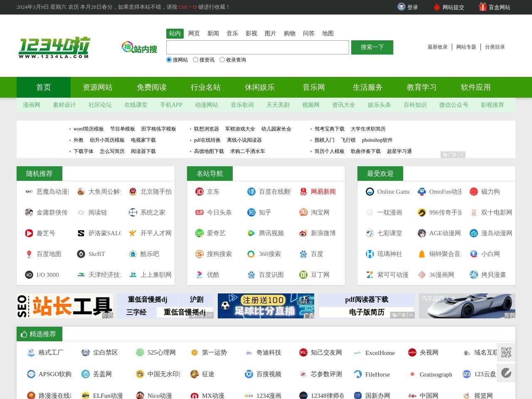Viewport: 532px width, 399px height.
Task: Open AGE动漫网 by its avatar icon
Action: coord(421,233)
